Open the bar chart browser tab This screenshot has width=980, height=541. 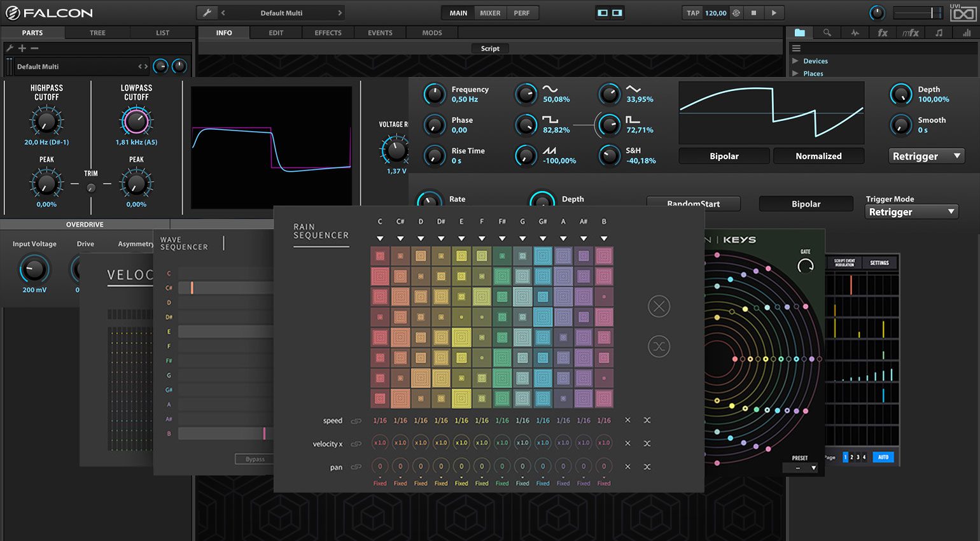click(x=967, y=32)
